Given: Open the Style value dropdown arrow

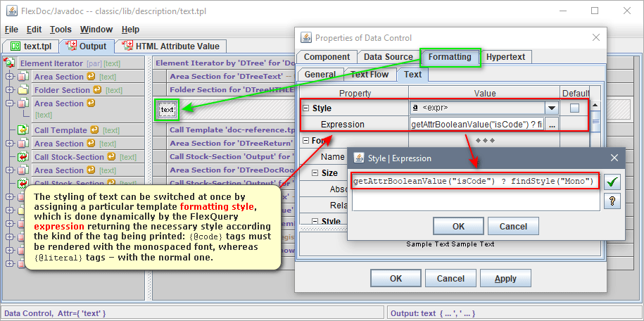Looking at the screenshot, I should point(552,108).
